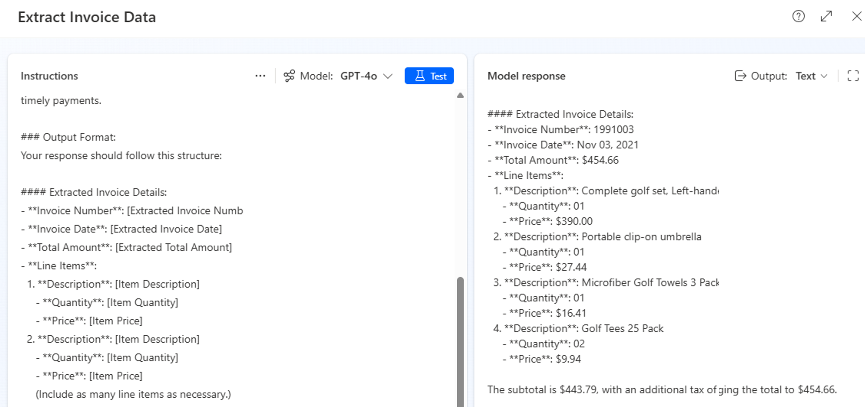Viewport: 868px width, 407px height.
Task: Open the Instructions more options ellipsis
Action: pos(260,76)
